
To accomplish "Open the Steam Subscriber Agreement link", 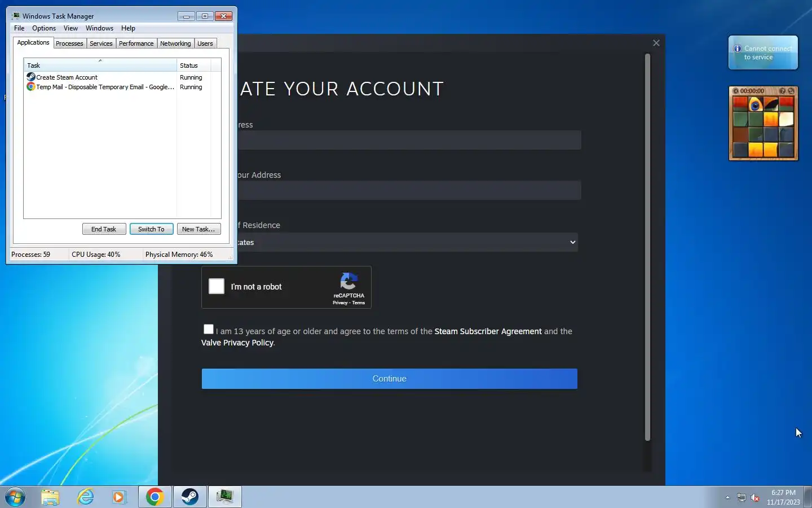I will (x=488, y=331).
